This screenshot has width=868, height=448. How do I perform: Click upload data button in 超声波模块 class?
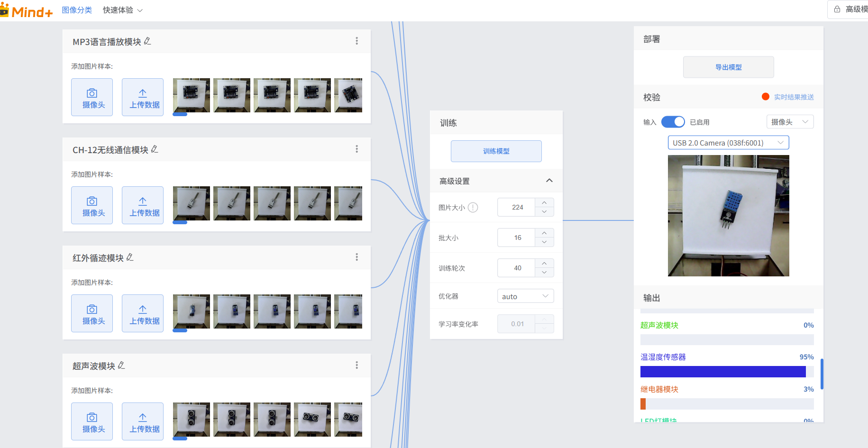click(143, 421)
